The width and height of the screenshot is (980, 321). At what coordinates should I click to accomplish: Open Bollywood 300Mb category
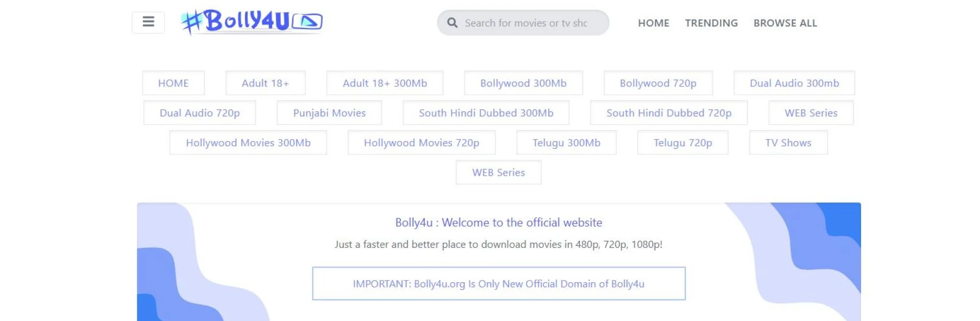click(x=523, y=83)
